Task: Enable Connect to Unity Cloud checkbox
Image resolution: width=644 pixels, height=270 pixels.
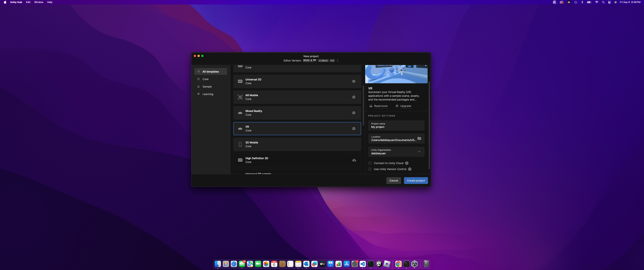Action: 370,163
